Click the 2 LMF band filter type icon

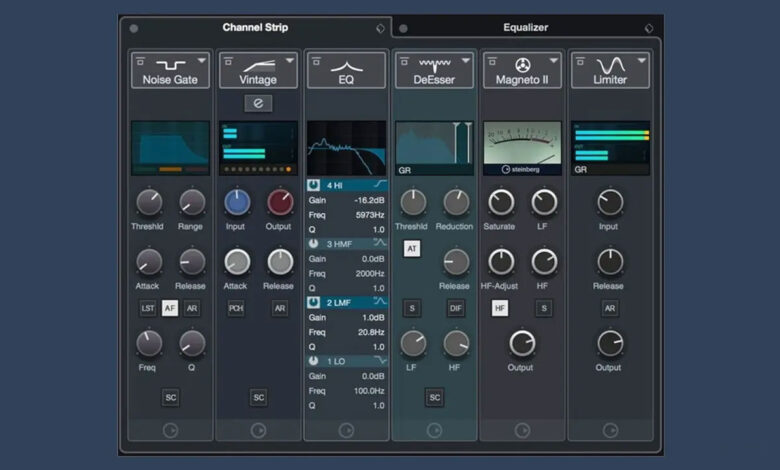(x=380, y=302)
